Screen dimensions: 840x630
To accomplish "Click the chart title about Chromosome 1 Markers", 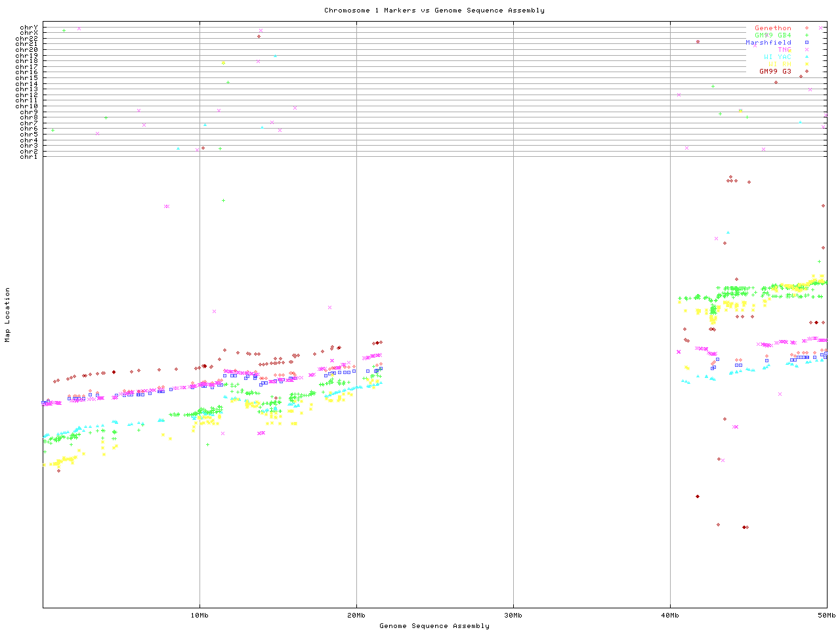I will pos(434,10).
